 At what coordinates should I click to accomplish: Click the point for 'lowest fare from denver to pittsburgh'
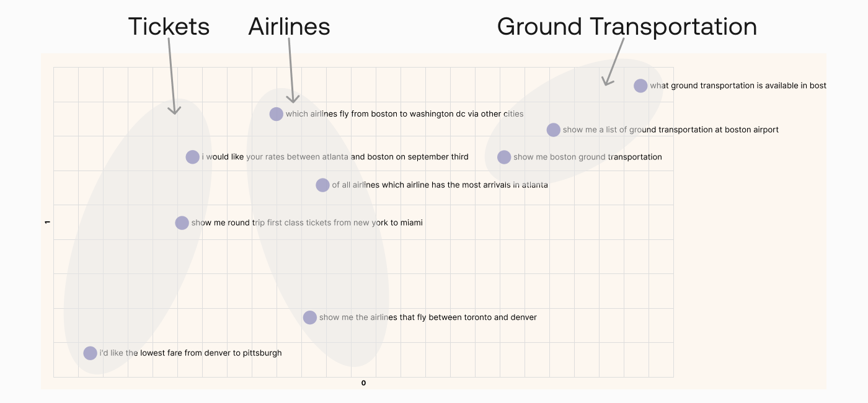click(91, 353)
